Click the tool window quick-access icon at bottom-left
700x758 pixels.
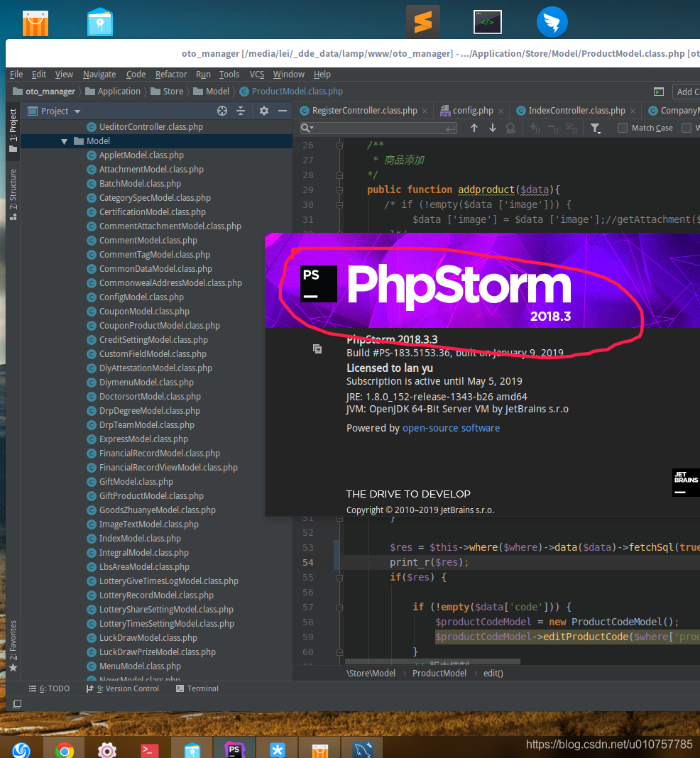(x=17, y=704)
